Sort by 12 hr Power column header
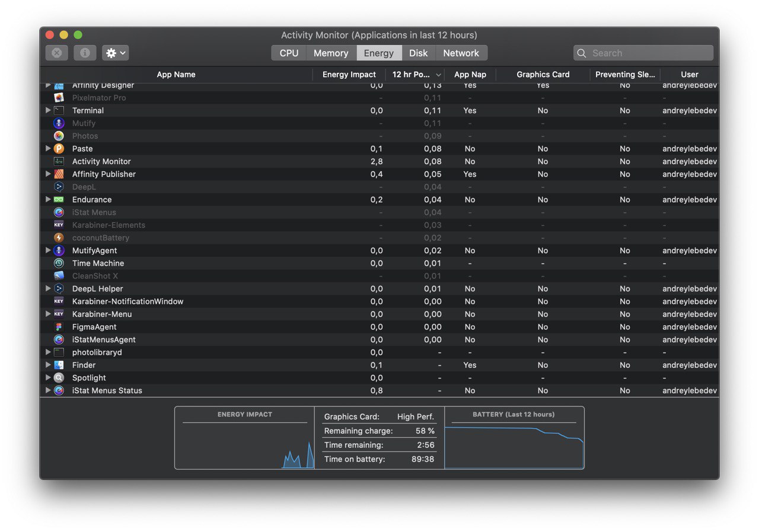Viewport: 759px width, 532px height. coord(415,75)
